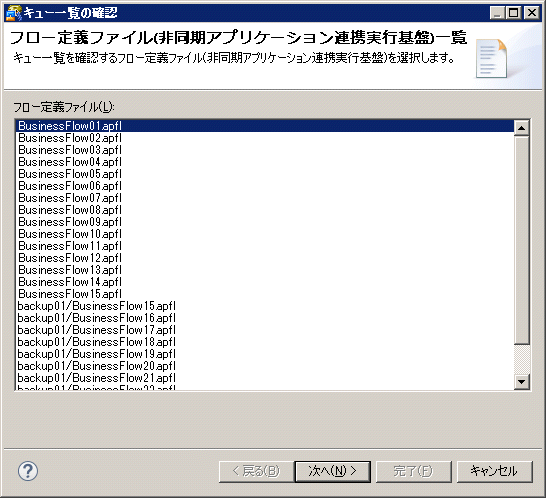This screenshot has width=546, height=498.
Task: Select backup01/BusinessFlow17.apfl in the list
Action: point(265,330)
